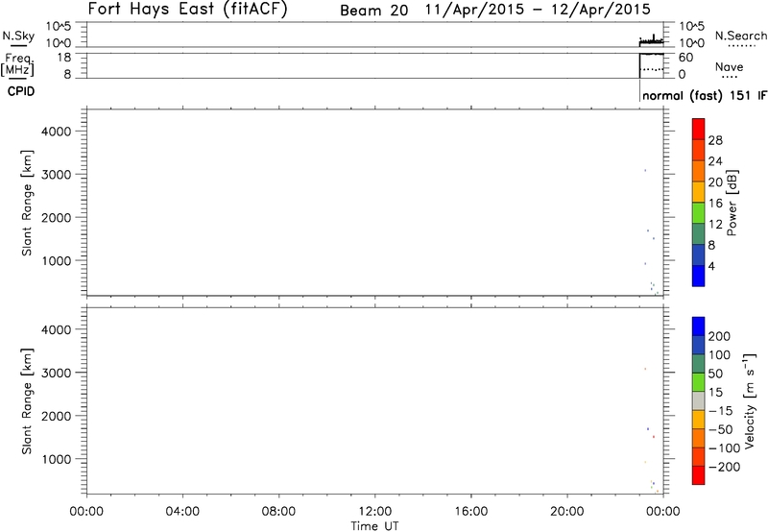768x532 pixels.
Task: Click the blue 200 m/s Velocity swatch
Action: (x=699, y=326)
